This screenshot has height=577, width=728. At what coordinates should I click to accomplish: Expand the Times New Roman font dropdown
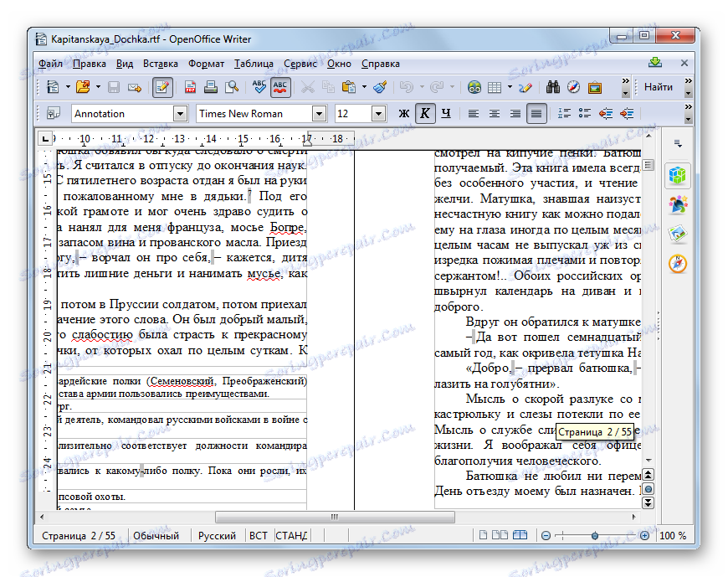319,114
